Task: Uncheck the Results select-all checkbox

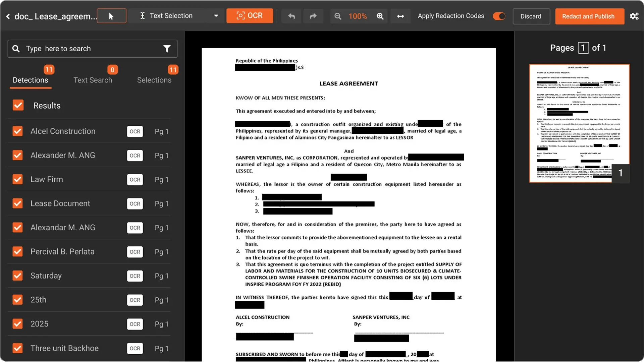Action: click(x=18, y=105)
